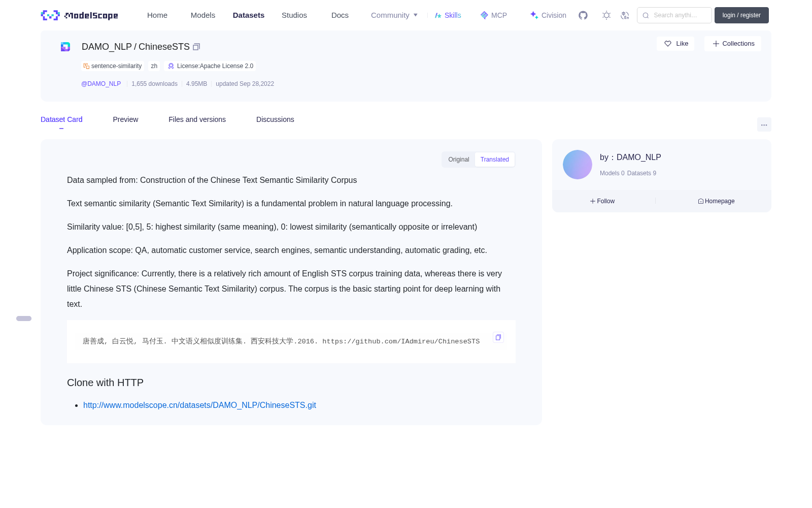This screenshot has width=812, height=508.
Task: Switch to Files and versions tab
Action: [x=197, y=119]
